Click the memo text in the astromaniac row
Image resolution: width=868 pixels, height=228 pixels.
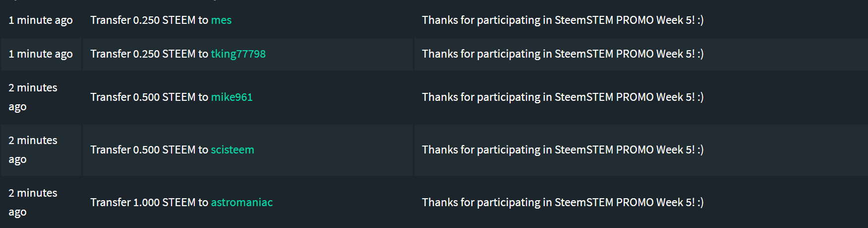[x=563, y=203]
